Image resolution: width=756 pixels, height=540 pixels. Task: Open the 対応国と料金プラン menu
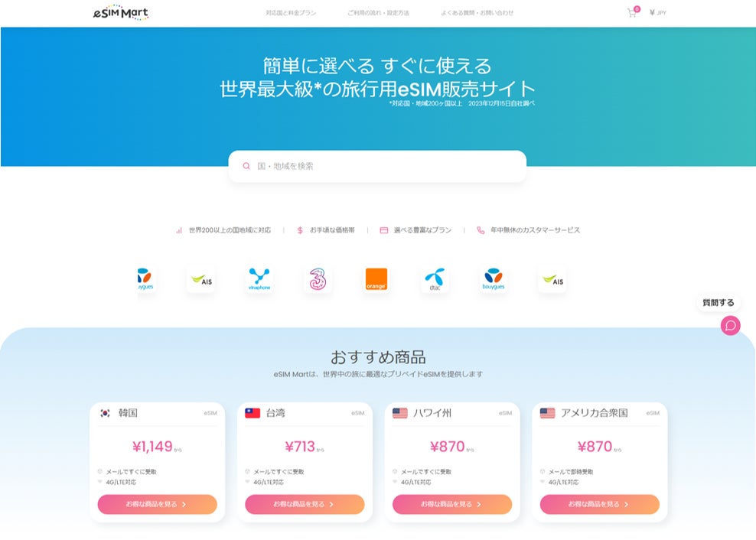291,13
